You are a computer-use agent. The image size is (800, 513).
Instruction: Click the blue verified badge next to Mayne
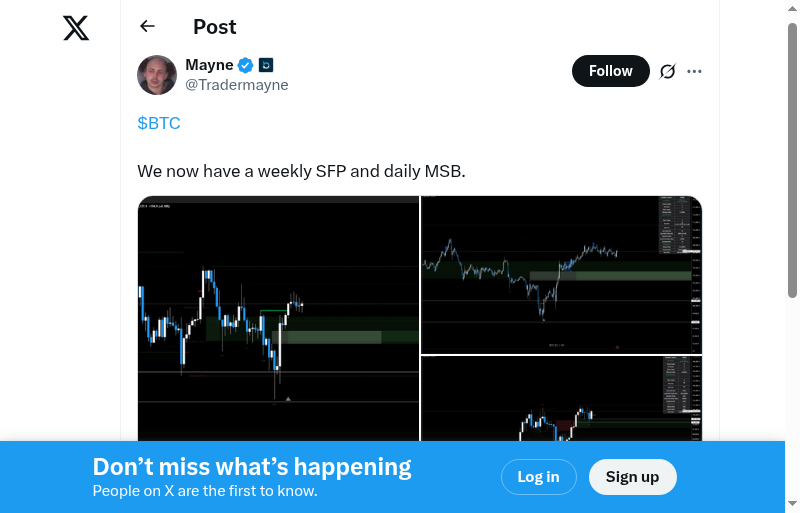pyautogui.click(x=245, y=66)
